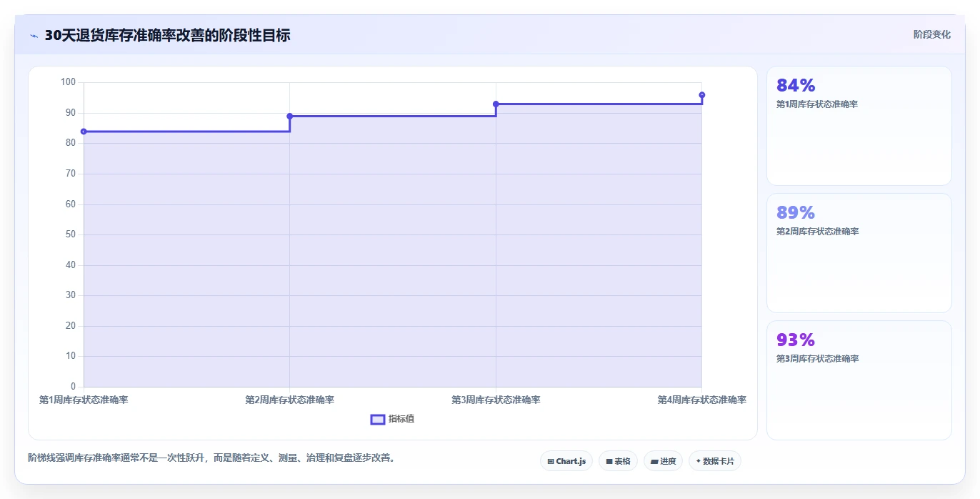Click the week 1 data point at 84
Viewport: 980px width, 499px height.
click(x=84, y=132)
